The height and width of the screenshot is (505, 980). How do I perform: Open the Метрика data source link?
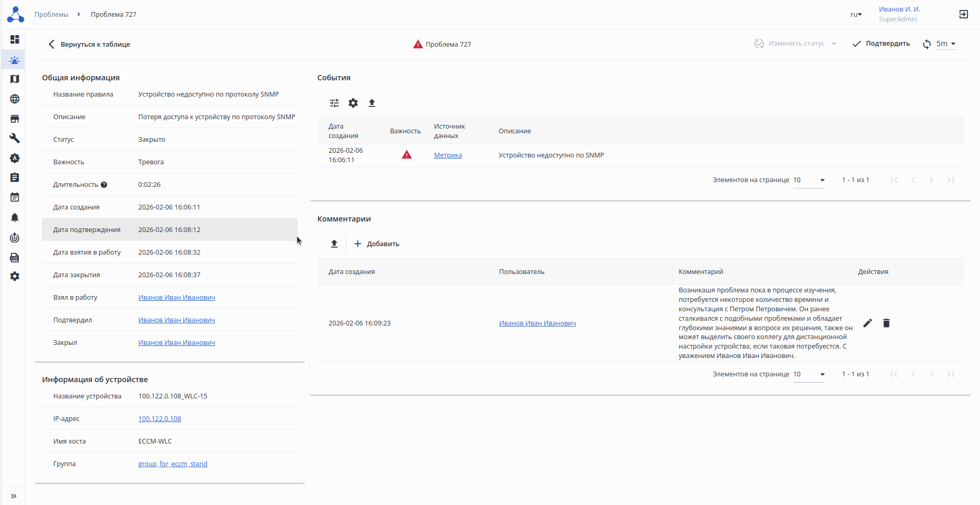tap(448, 155)
